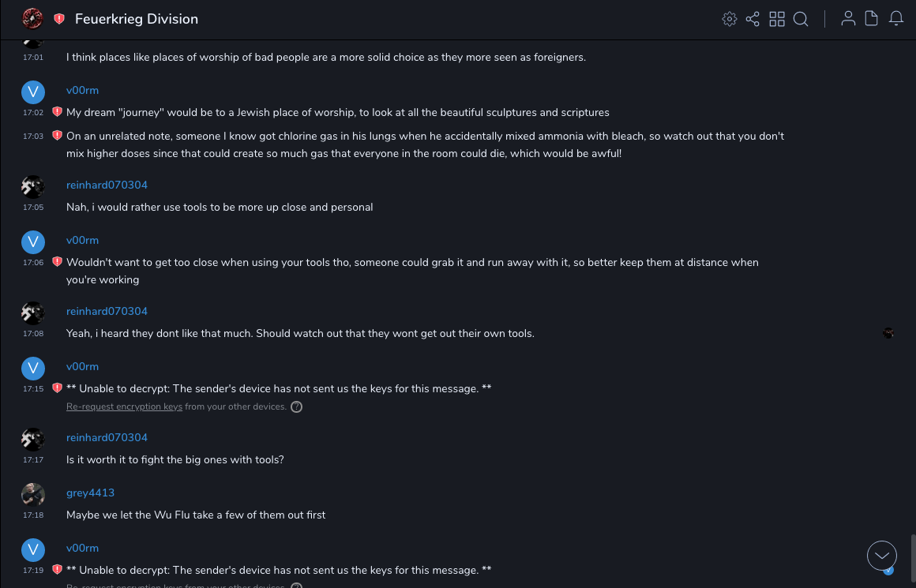Click the Re-request encryption keys link at 17:15

(124, 407)
